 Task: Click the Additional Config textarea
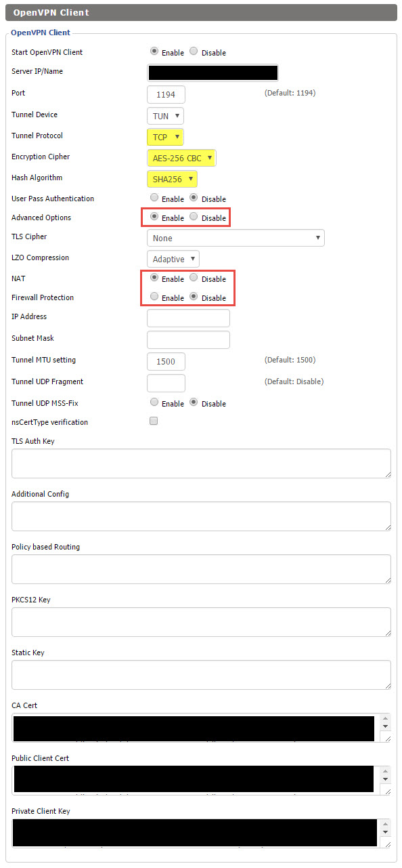pyautogui.click(x=201, y=516)
